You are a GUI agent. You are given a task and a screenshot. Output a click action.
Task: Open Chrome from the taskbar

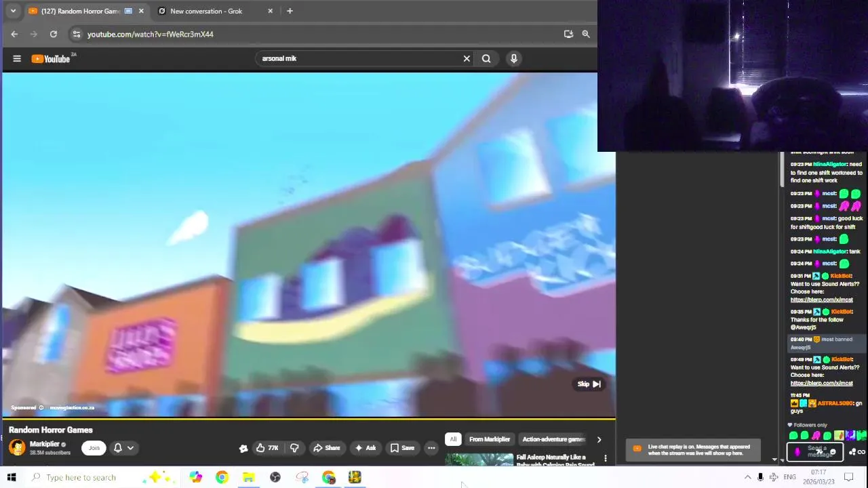[x=222, y=477]
